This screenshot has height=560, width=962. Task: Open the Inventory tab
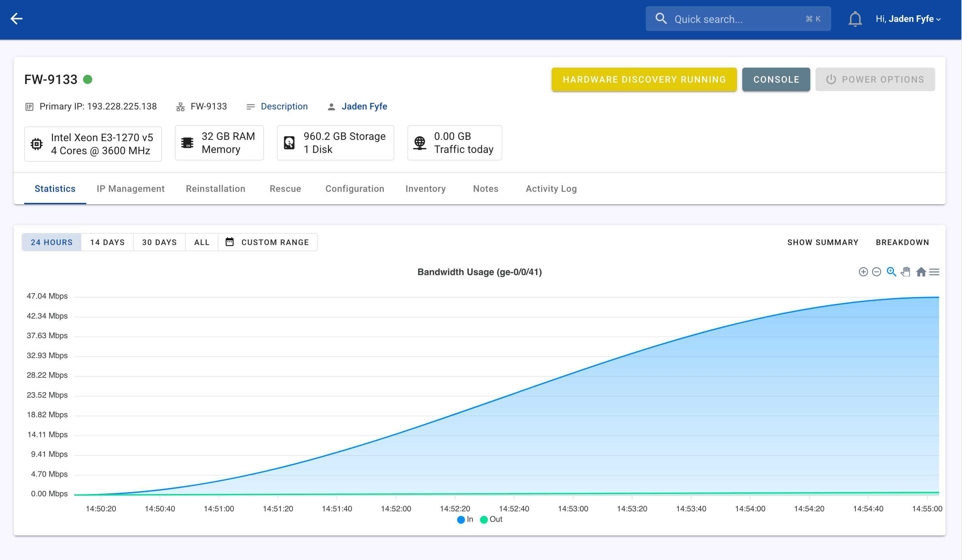[x=426, y=189]
